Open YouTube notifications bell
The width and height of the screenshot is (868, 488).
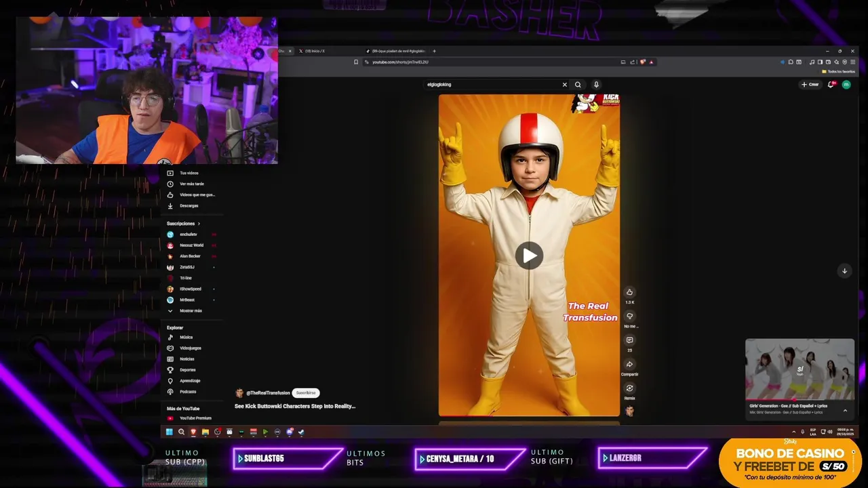pos(831,85)
